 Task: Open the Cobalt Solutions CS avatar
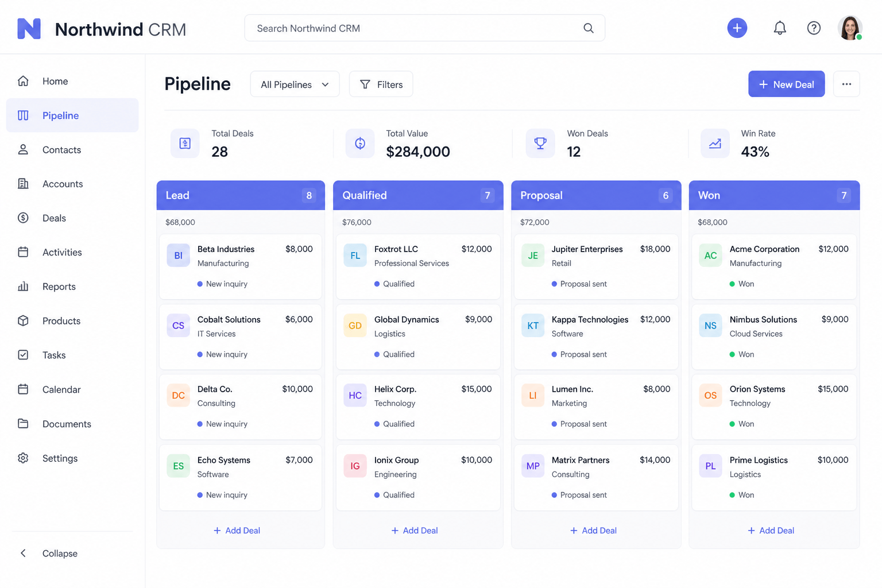click(179, 326)
